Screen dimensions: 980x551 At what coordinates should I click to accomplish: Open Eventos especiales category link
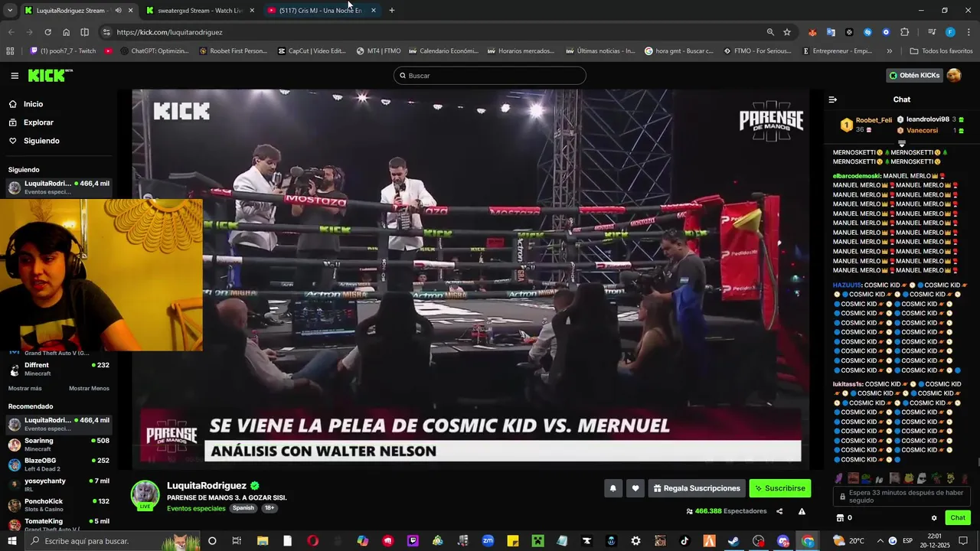click(196, 508)
